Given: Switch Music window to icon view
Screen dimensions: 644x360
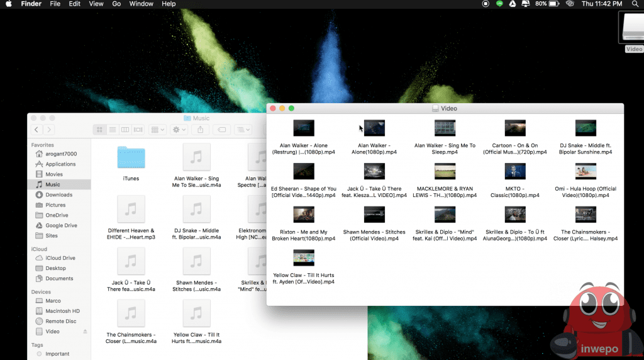Looking at the screenshot, I should (x=99, y=130).
